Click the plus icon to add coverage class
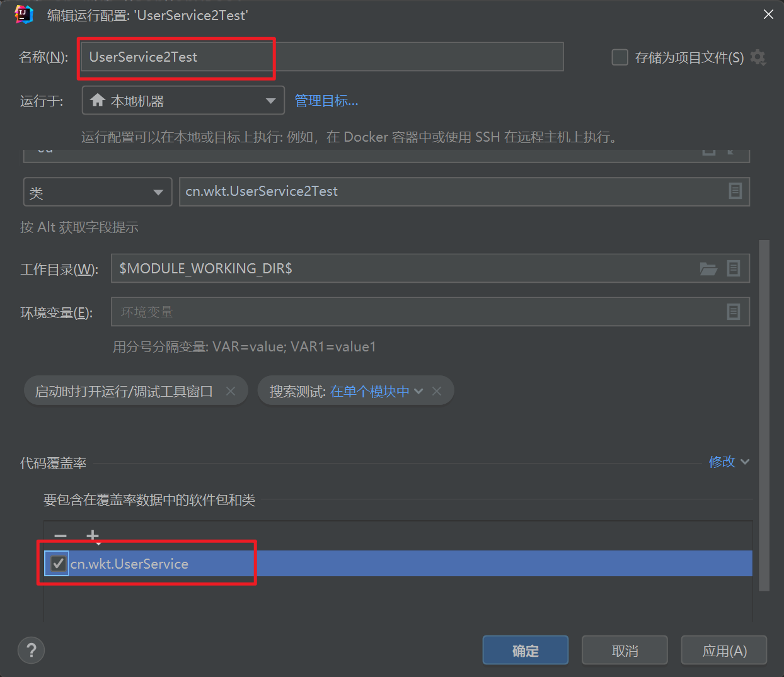Screen dimensions: 784x677 pyautogui.click(x=93, y=536)
